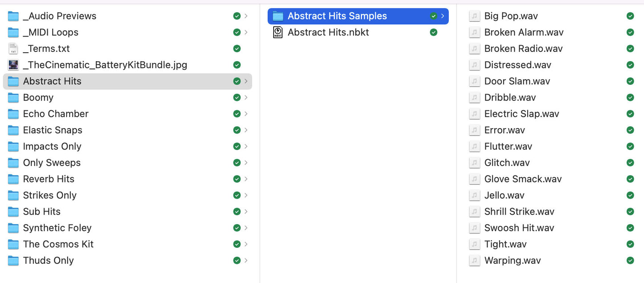Click the green checkmark beside _Terms.txt

tap(237, 49)
